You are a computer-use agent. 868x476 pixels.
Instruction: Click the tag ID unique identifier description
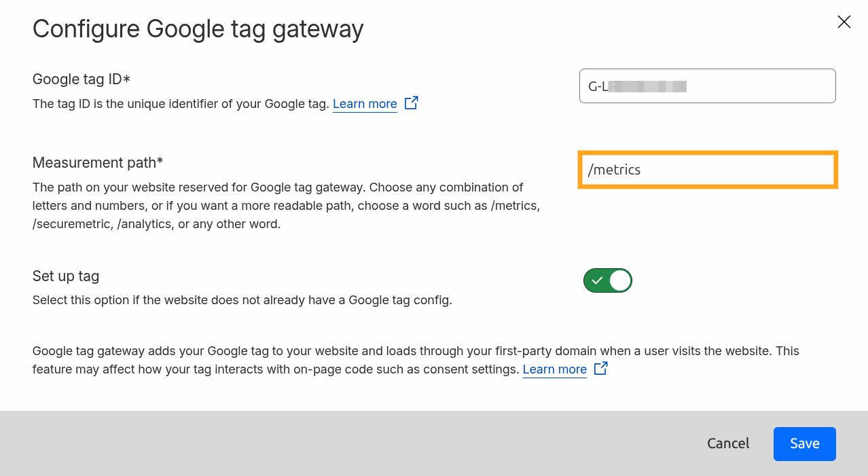(x=181, y=104)
